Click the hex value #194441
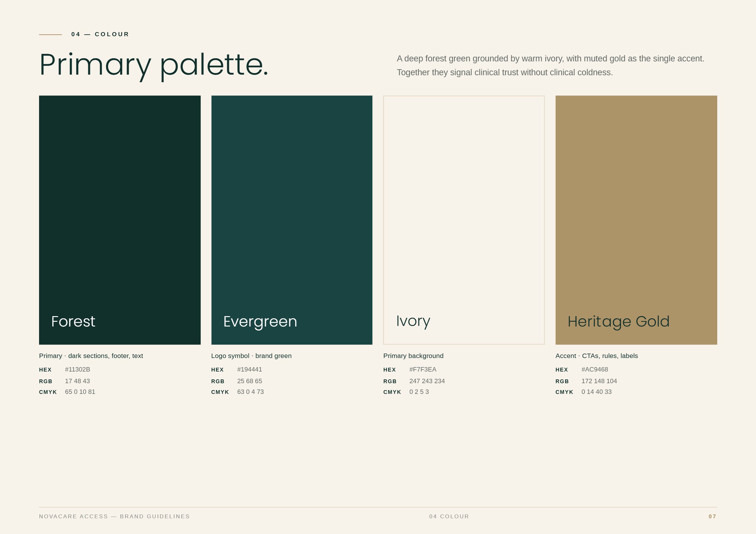This screenshot has height=534, width=756. click(249, 370)
